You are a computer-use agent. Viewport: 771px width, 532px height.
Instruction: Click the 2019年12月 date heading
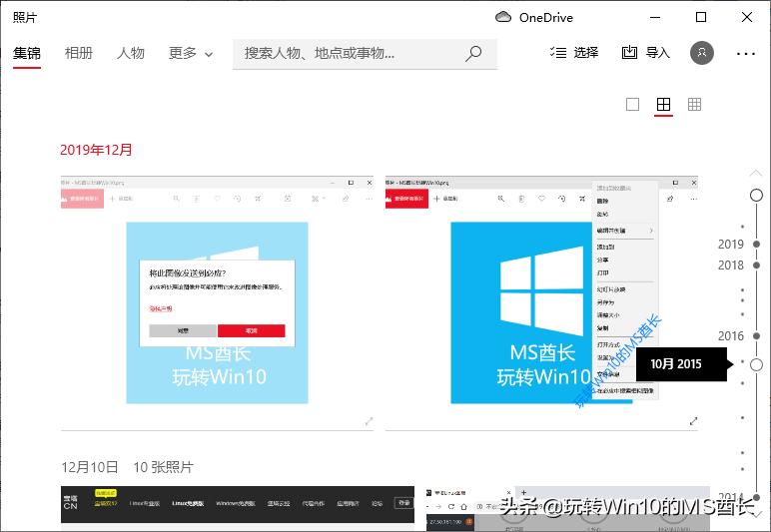pos(96,150)
